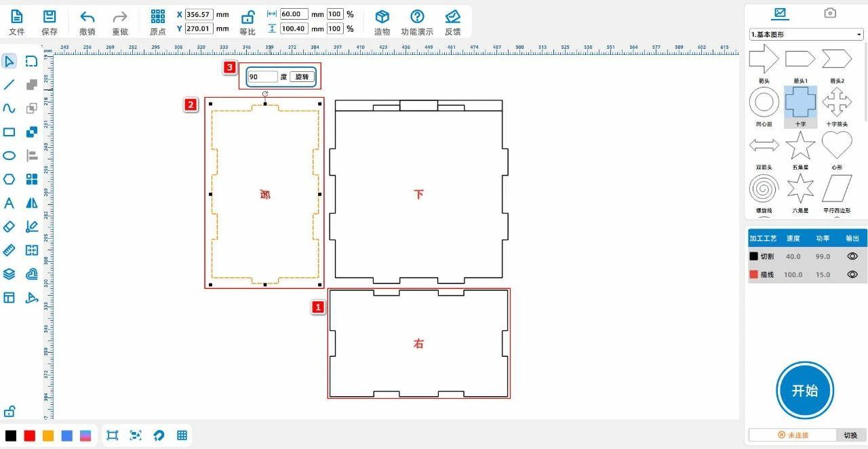This screenshot has height=449, width=868.
Task: Toggle the magnet snap option
Action: [x=159, y=435]
